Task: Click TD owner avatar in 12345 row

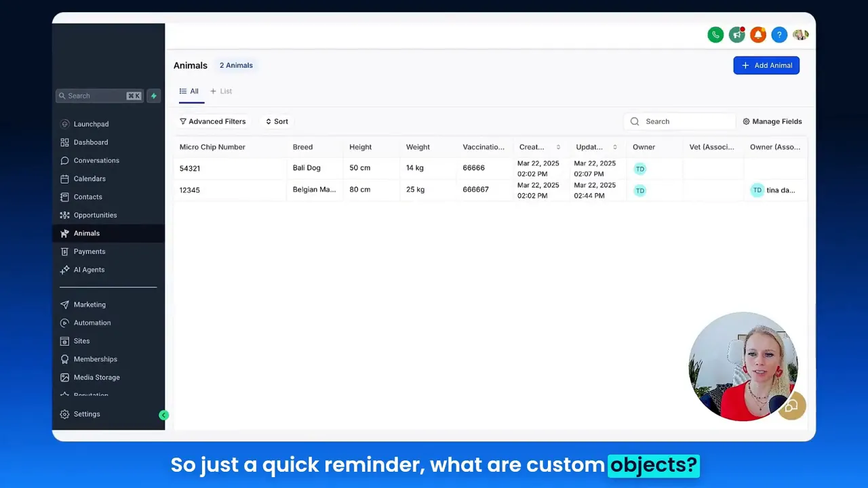Action: coord(639,190)
